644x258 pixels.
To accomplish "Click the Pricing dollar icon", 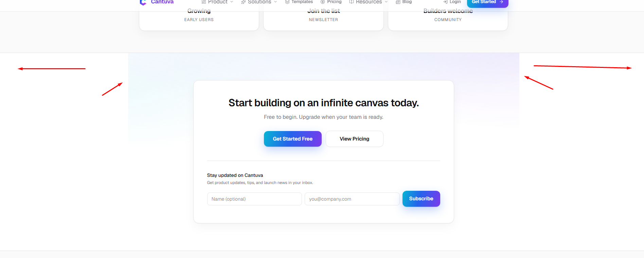I will click(323, 2).
